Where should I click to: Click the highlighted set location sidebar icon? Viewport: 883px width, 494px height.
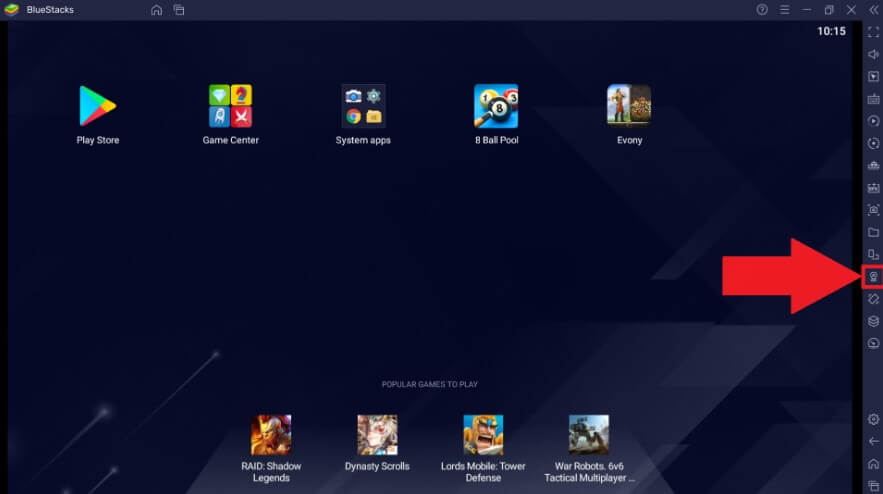pyautogui.click(x=873, y=277)
